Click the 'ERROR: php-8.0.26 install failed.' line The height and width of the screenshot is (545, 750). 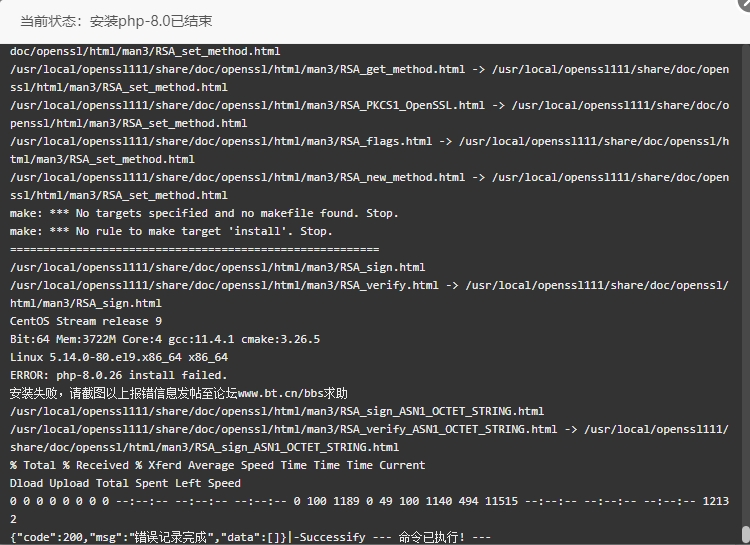click(119, 375)
